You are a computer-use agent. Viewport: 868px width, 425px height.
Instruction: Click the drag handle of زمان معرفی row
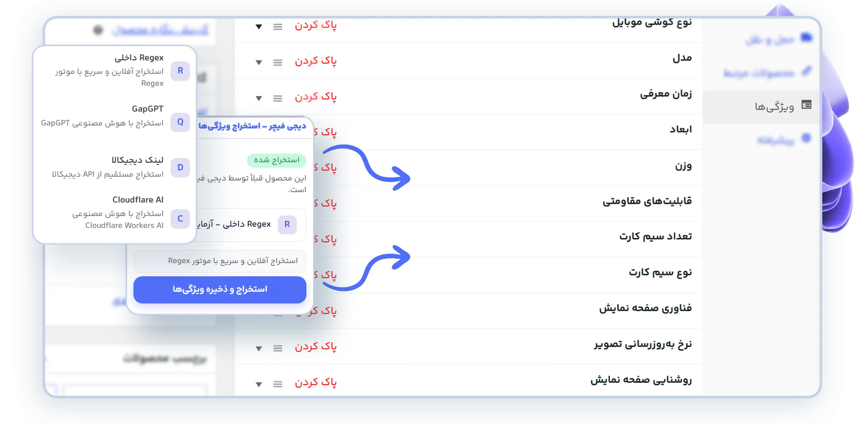pyautogui.click(x=278, y=98)
